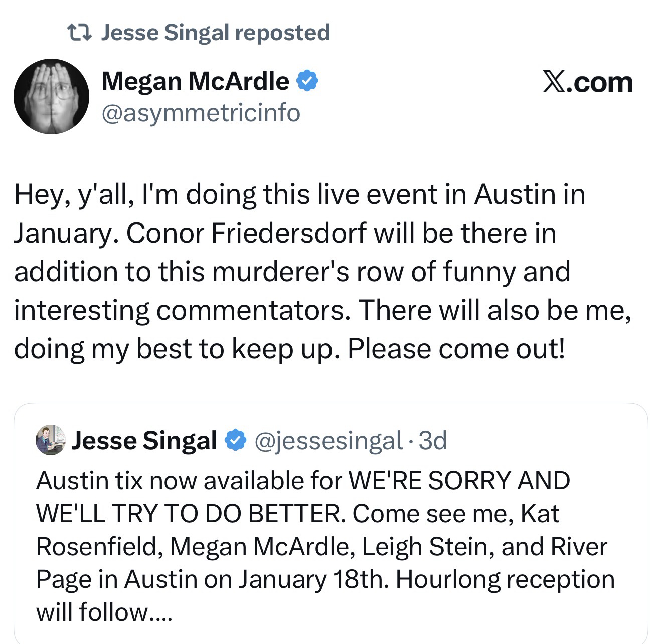Viewport: 662px width, 644px height.
Task: Click the verified badge beside Megan McArdle
Action: [x=307, y=81]
